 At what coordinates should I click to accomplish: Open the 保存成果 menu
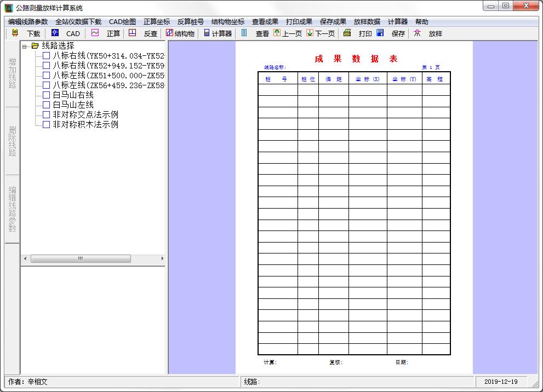(x=333, y=22)
